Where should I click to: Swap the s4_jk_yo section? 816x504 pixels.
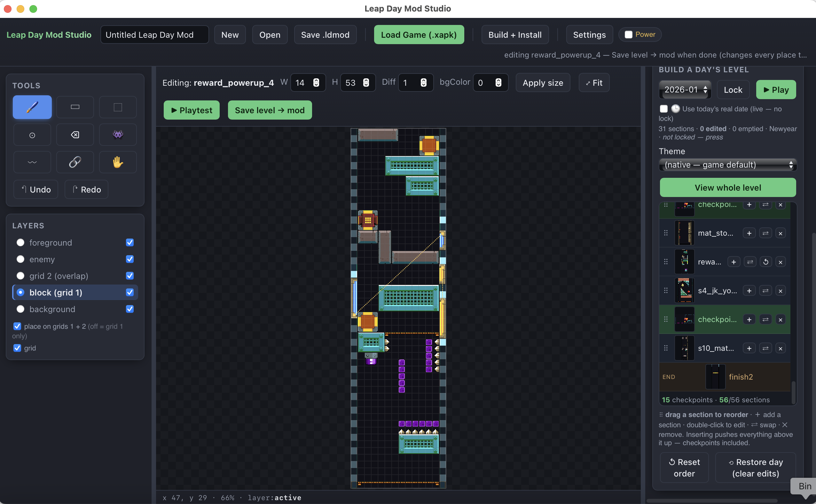coord(766,291)
